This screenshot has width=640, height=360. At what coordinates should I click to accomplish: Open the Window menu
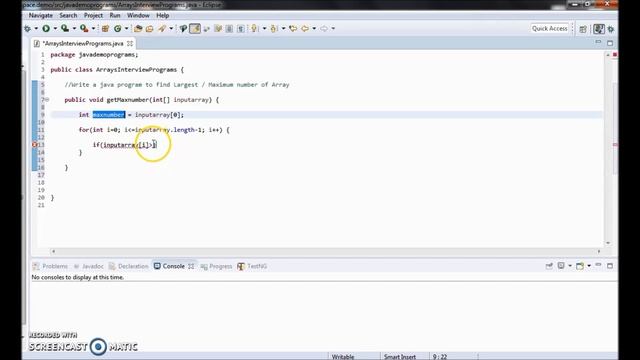tap(138, 16)
